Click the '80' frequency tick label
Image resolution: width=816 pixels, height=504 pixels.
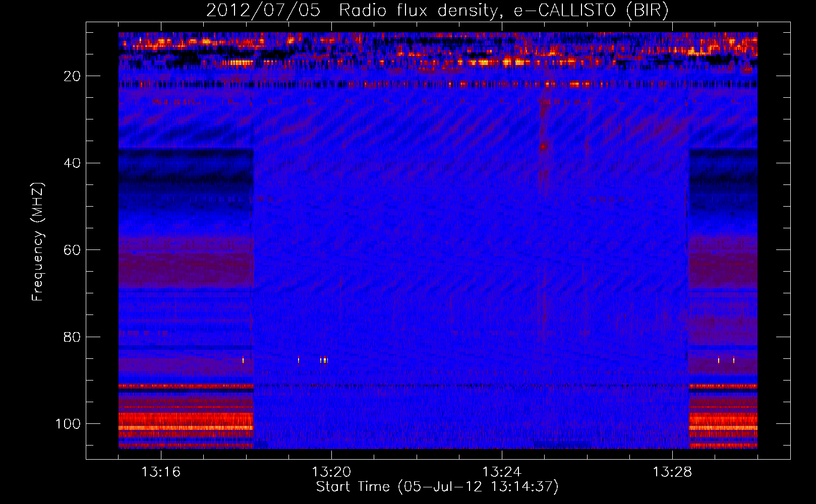(73, 337)
